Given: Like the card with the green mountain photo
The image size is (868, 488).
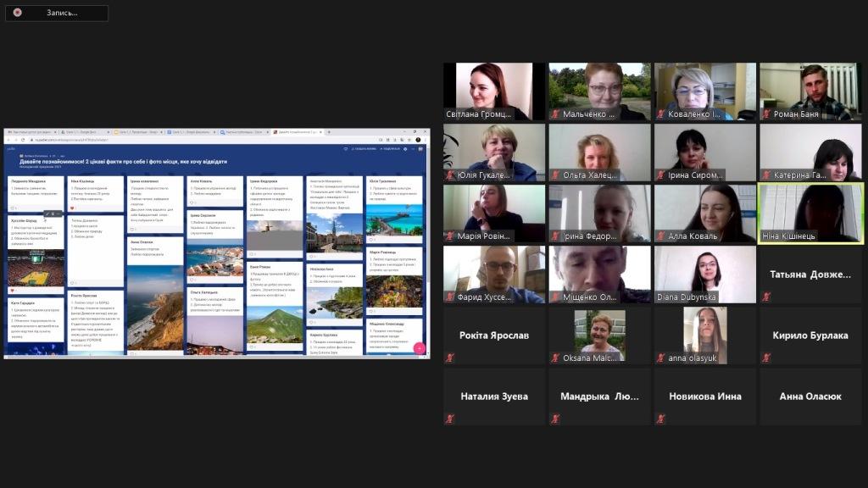Looking at the screenshot, I should pyautogui.click(x=252, y=347).
